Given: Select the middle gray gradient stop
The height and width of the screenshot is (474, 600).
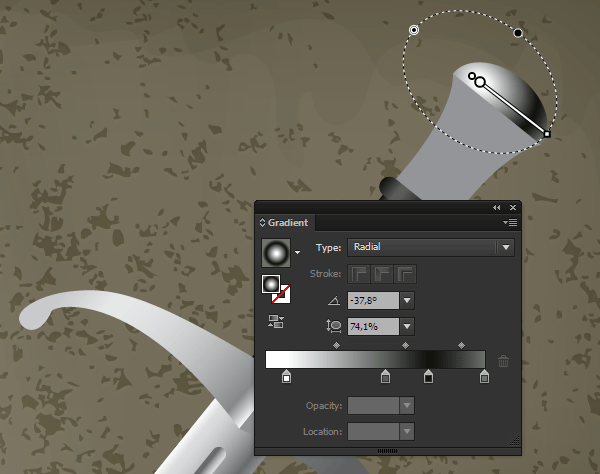Looking at the screenshot, I should (385, 376).
